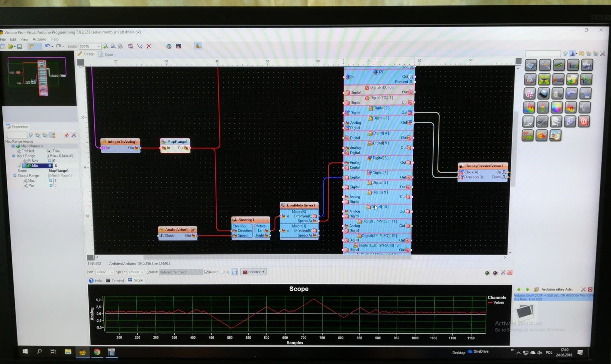Click the red power-off component icon

[x=584, y=121]
